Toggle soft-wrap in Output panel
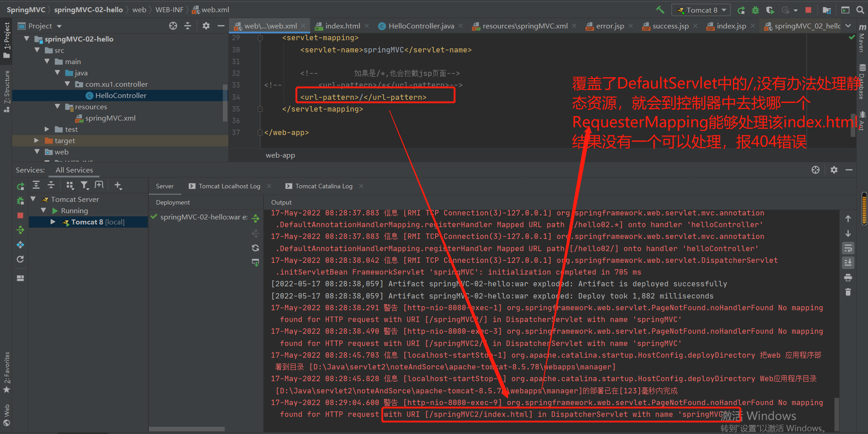 pyautogui.click(x=848, y=248)
